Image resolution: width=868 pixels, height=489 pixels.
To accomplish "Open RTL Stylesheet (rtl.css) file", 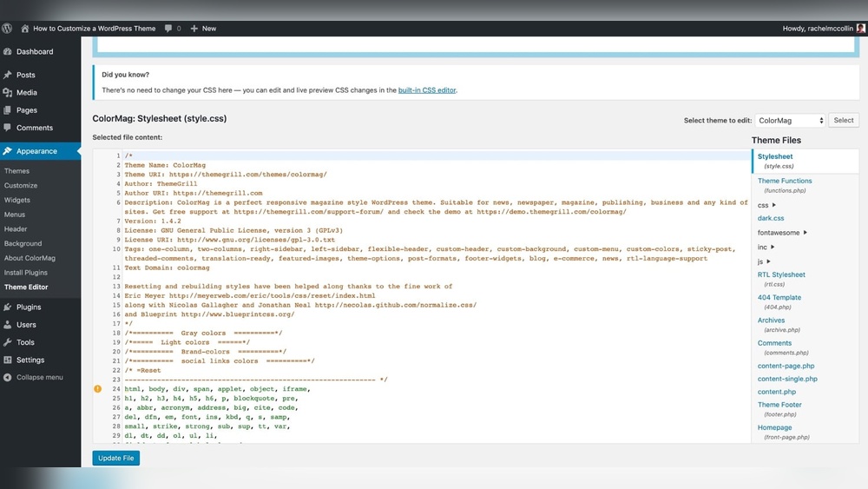I will (x=781, y=279).
